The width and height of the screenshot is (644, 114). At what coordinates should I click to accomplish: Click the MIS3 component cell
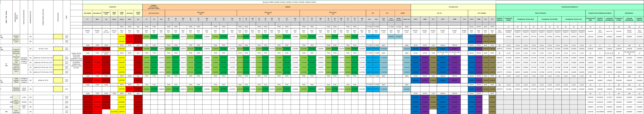point(129,19)
